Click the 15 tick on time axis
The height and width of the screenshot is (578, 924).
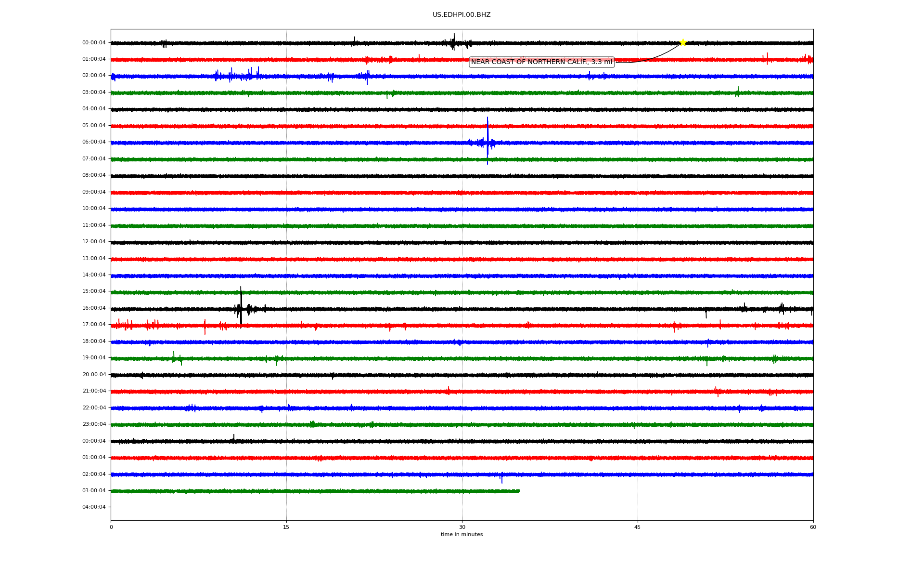(x=286, y=527)
